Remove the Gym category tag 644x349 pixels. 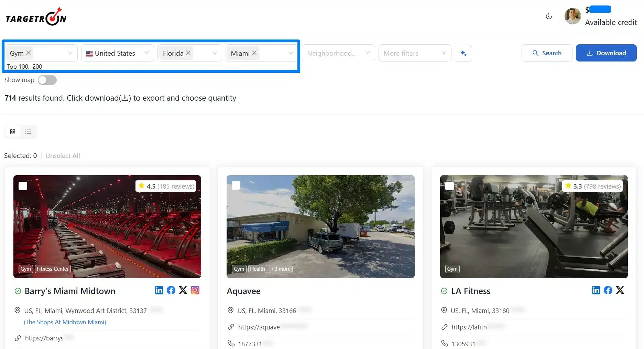click(29, 53)
